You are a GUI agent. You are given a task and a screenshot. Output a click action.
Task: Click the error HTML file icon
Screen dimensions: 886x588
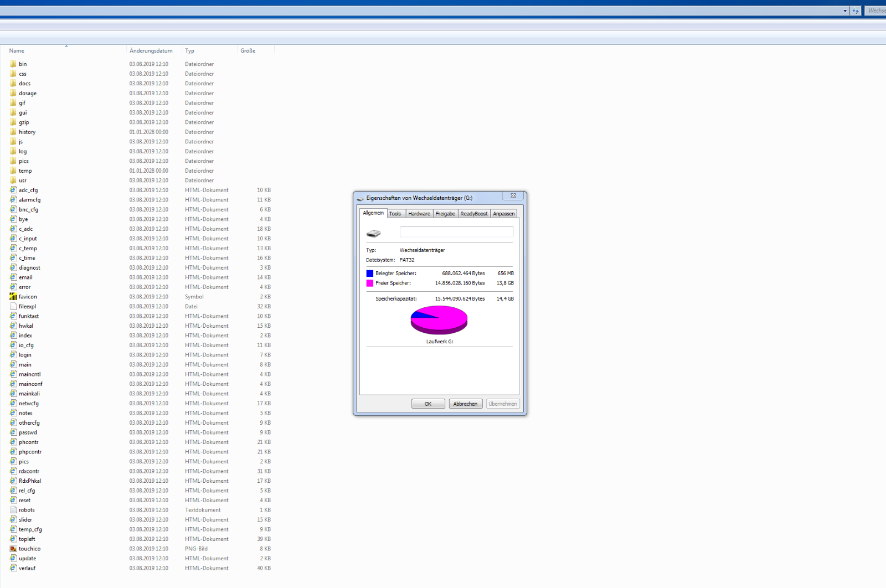click(13, 287)
